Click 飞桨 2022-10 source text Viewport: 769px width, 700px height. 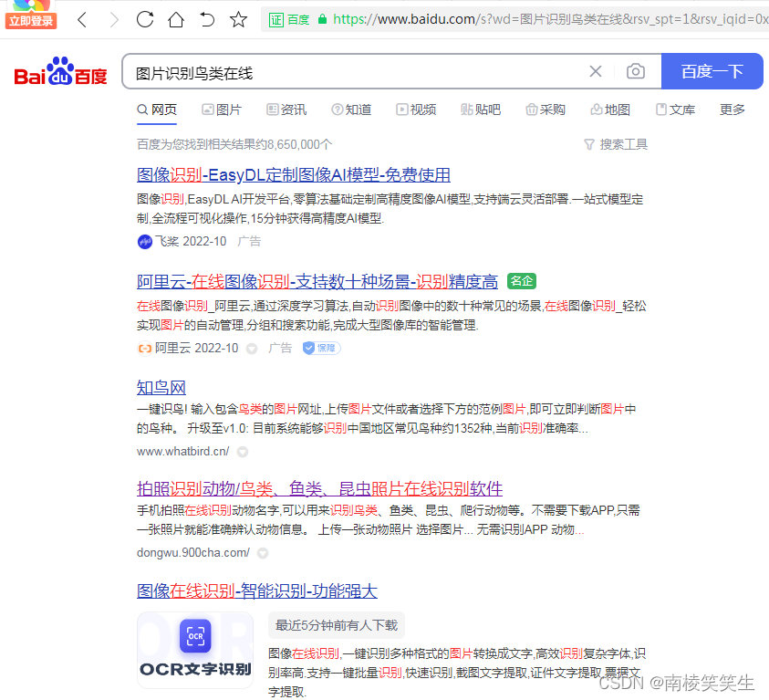[x=191, y=241]
